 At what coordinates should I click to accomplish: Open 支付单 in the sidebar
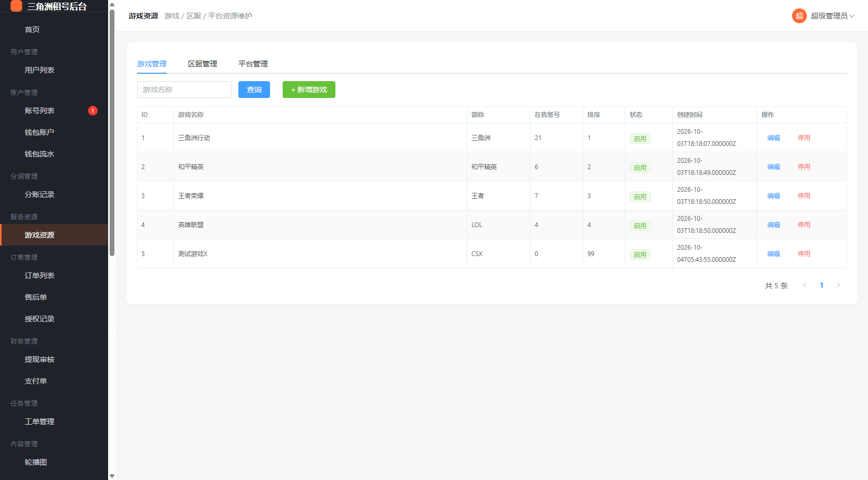click(x=54, y=381)
